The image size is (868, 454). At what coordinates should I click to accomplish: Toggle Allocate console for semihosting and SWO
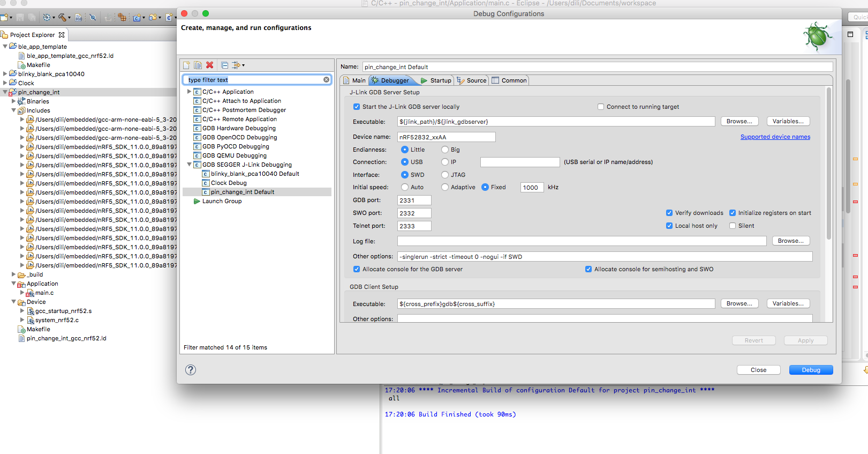pos(588,269)
